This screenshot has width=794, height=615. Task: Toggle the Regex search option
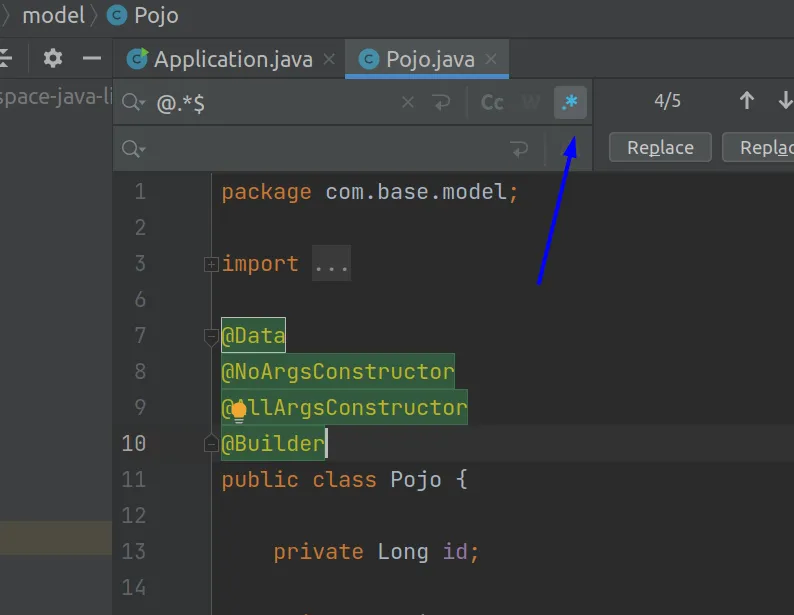point(571,102)
